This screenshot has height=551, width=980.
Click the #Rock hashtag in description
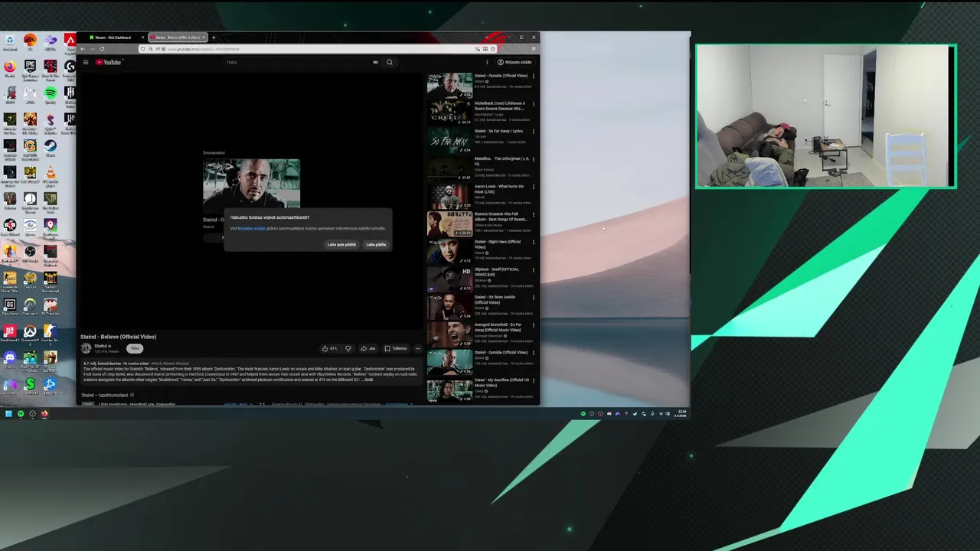click(x=155, y=364)
